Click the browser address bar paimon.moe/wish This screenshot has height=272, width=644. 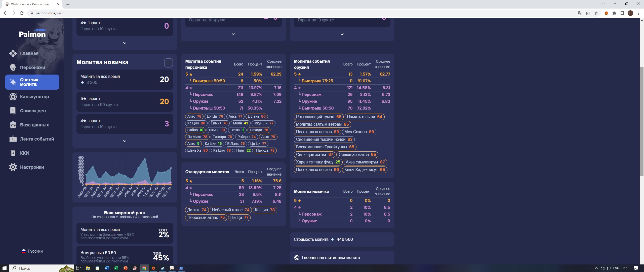coord(302,13)
